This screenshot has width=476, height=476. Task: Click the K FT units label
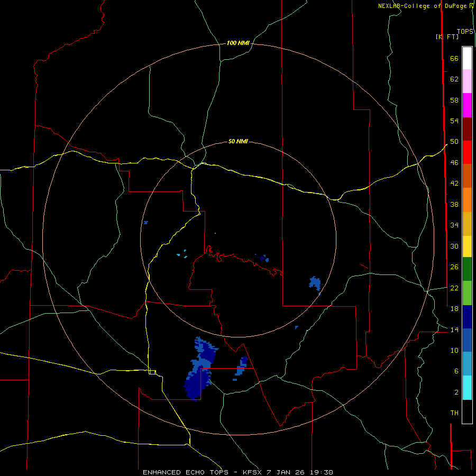click(447, 36)
